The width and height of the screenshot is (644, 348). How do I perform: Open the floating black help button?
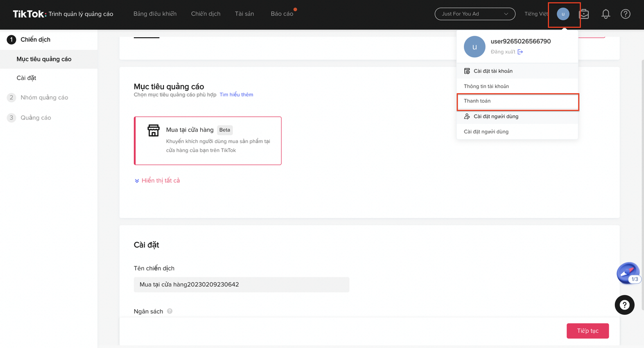point(624,305)
